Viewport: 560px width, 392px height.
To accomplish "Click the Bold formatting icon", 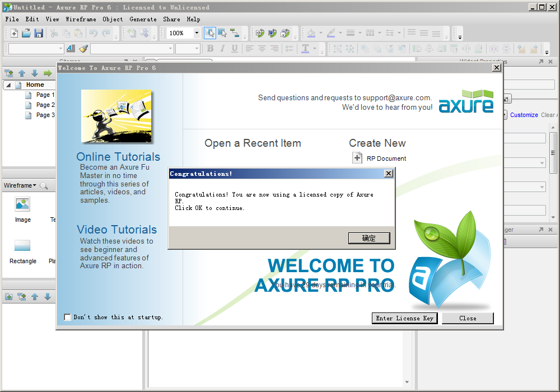I will (x=211, y=49).
